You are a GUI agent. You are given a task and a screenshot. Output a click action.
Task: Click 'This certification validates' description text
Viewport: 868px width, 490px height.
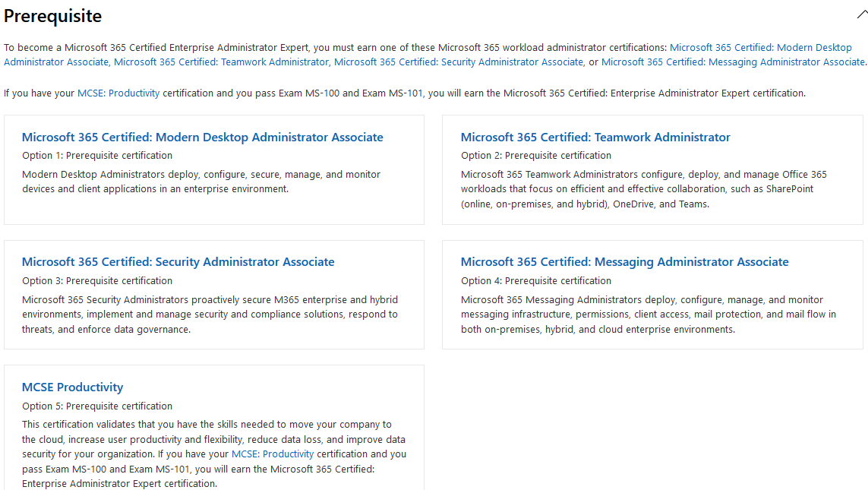click(214, 454)
